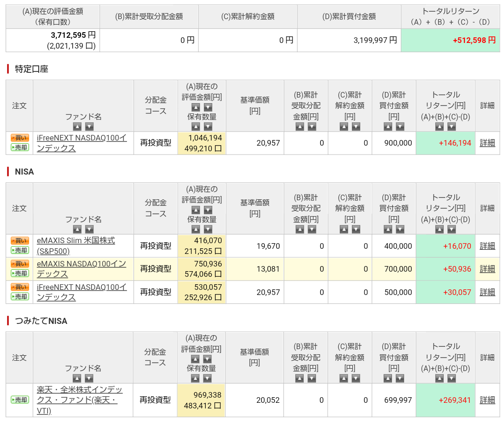The height and width of the screenshot is (421, 504).
Task: Sort 特定口座 table by 評価金額 descending
Action: tap(208, 107)
